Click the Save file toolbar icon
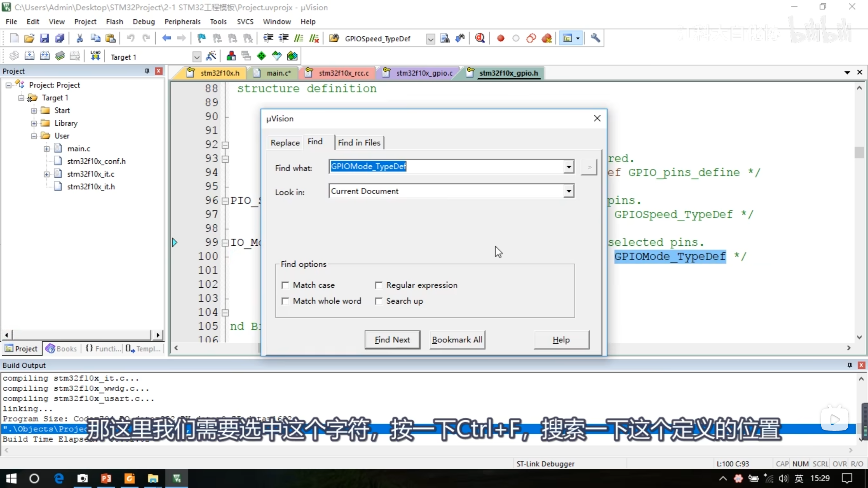Image resolution: width=868 pixels, height=488 pixels. tap(44, 38)
